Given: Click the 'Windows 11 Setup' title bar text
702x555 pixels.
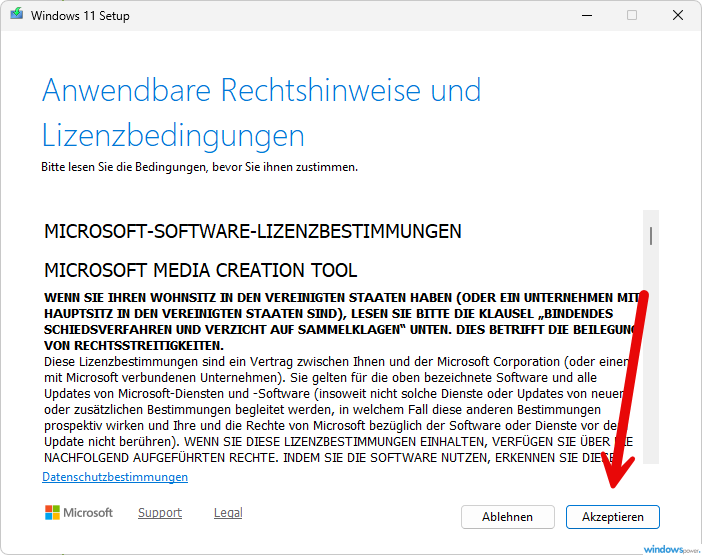Looking at the screenshot, I should (80, 16).
